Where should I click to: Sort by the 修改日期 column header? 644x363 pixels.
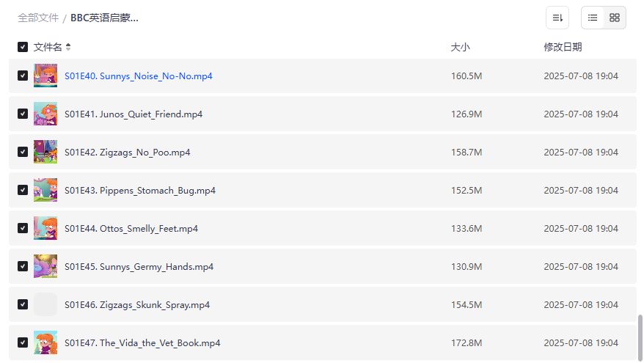point(563,47)
